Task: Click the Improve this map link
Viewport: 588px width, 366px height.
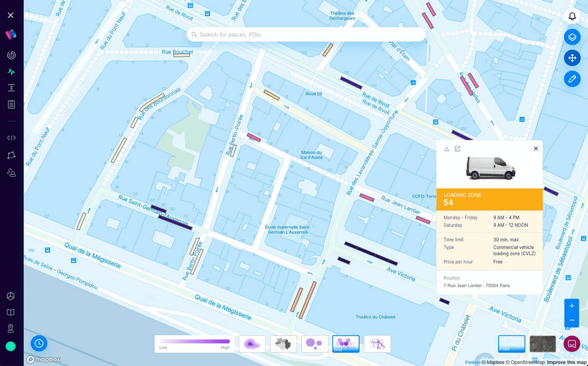Action: tap(567, 362)
